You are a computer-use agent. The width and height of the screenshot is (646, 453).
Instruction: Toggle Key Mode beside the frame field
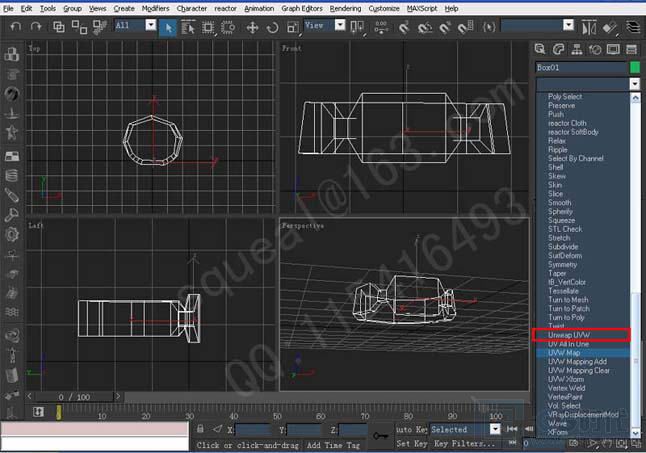pyautogui.click(x=513, y=443)
